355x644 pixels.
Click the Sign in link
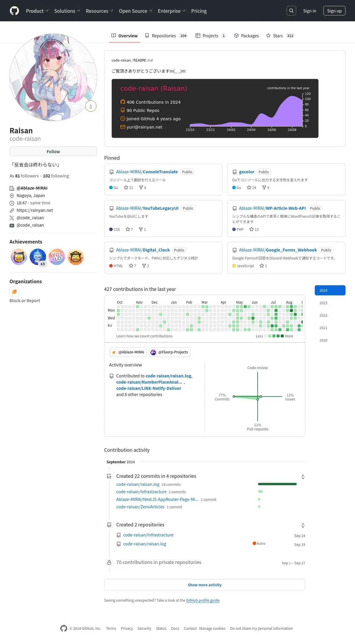click(309, 11)
